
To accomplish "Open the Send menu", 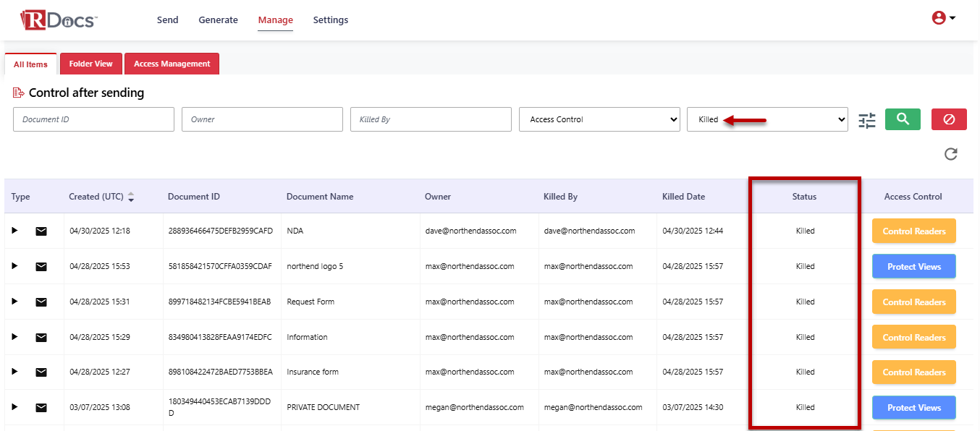I will tap(167, 20).
